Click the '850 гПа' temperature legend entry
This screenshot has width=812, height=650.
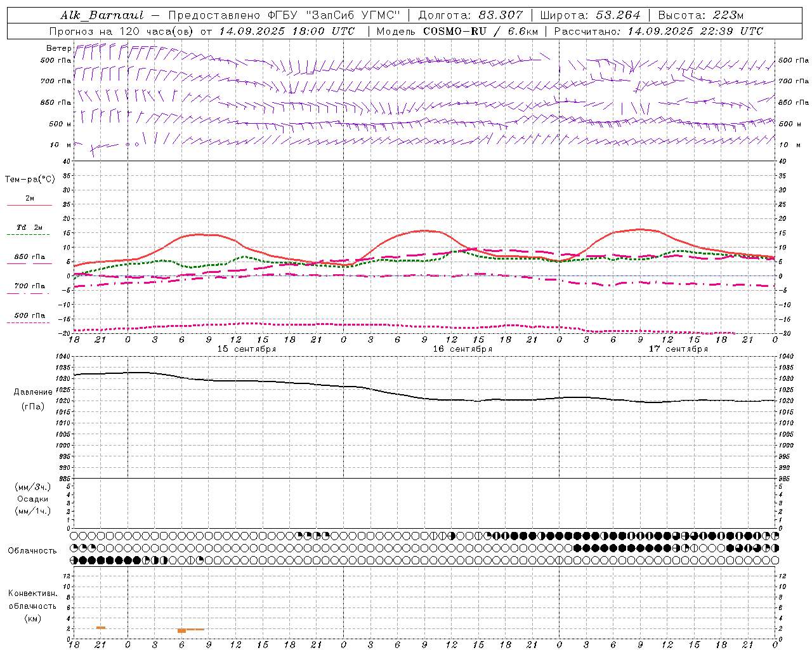pos(30,257)
